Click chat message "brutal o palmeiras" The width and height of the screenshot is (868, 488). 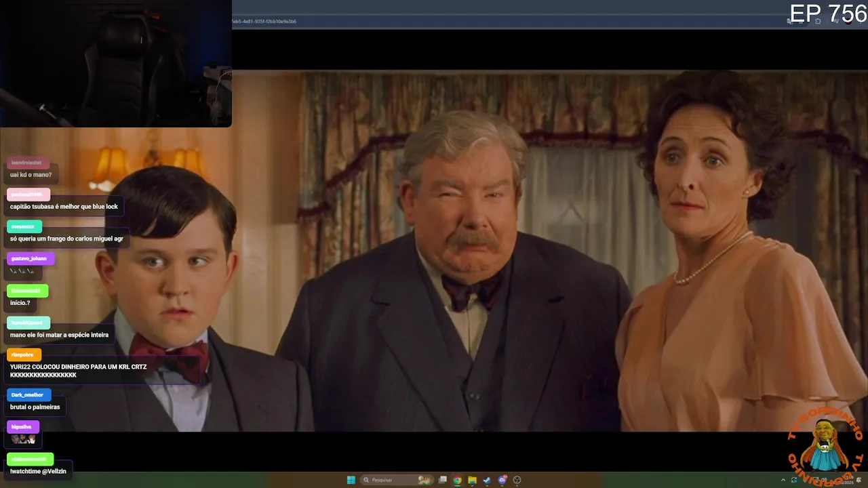pos(35,407)
